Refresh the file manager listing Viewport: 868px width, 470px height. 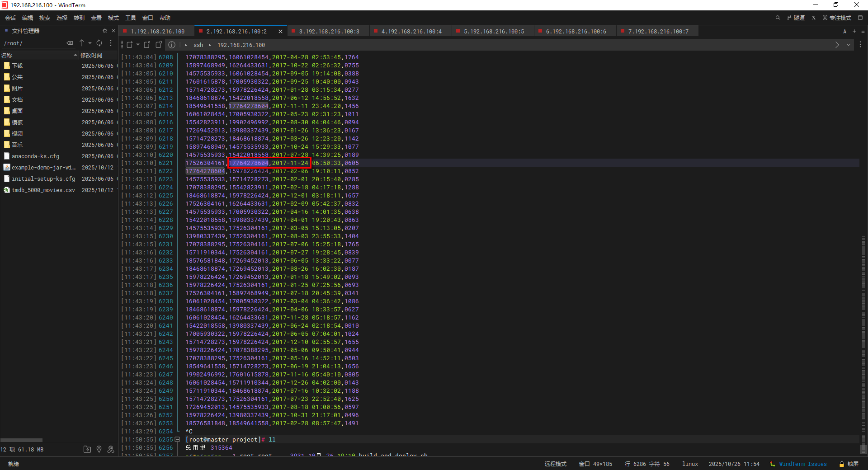[99, 43]
